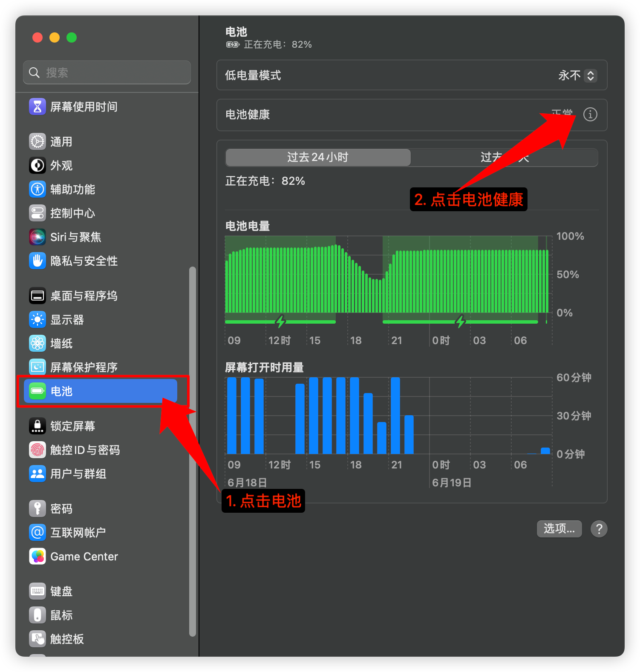Select Displays (显示器) in the sidebar
Image resolution: width=640 pixels, height=672 pixels.
point(67,320)
